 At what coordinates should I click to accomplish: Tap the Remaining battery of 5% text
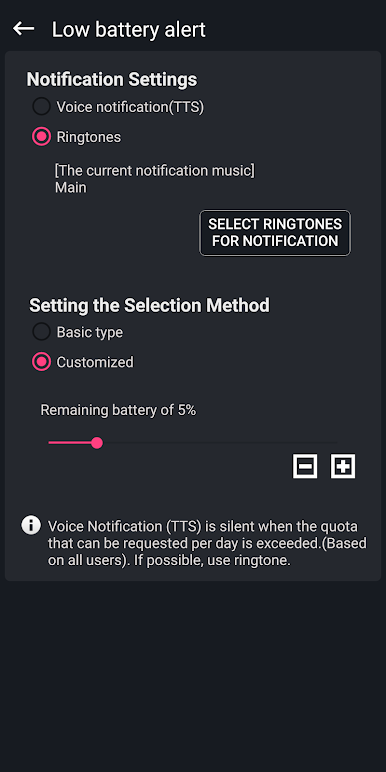pyautogui.click(x=118, y=410)
